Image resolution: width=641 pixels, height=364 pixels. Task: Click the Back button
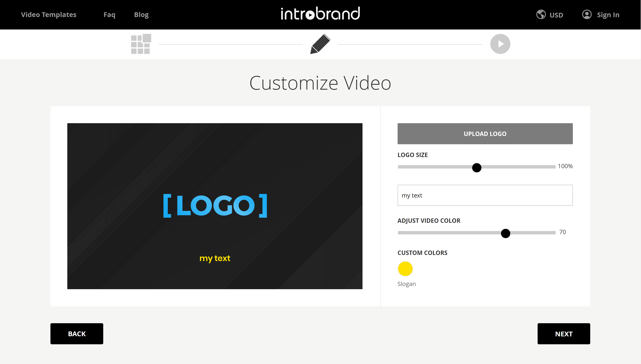coord(77,333)
